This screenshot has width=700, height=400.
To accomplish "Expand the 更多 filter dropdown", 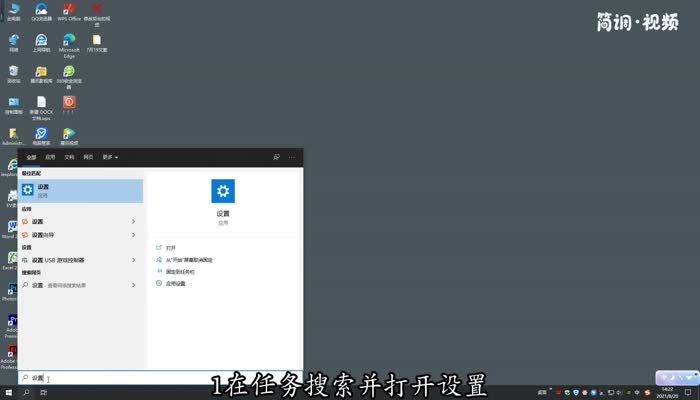I will coord(108,157).
